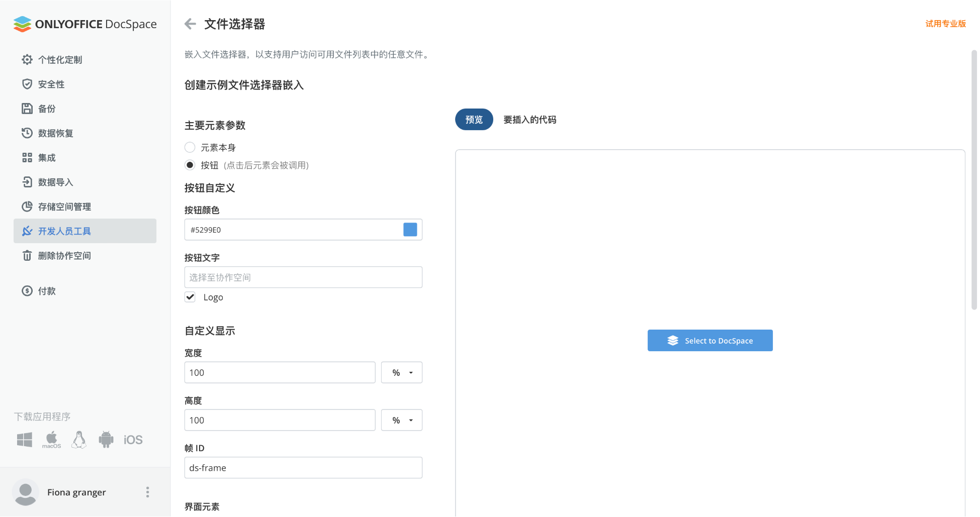Click the 备份 save icon

pos(27,109)
